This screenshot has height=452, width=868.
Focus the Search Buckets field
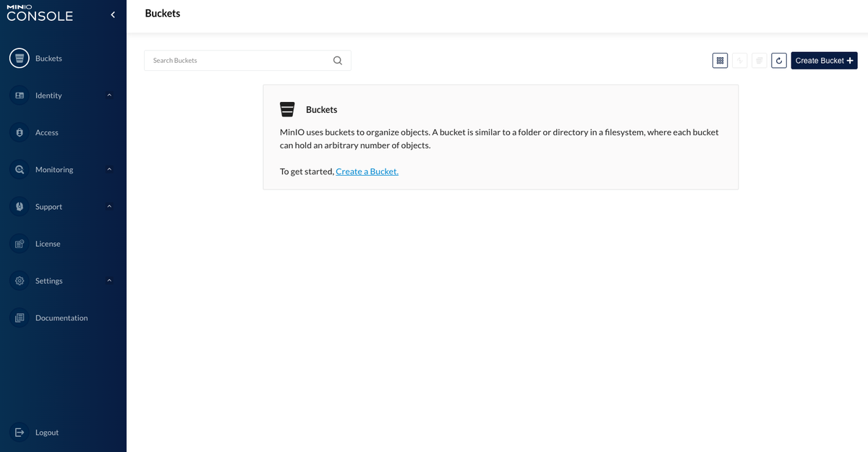click(247, 60)
